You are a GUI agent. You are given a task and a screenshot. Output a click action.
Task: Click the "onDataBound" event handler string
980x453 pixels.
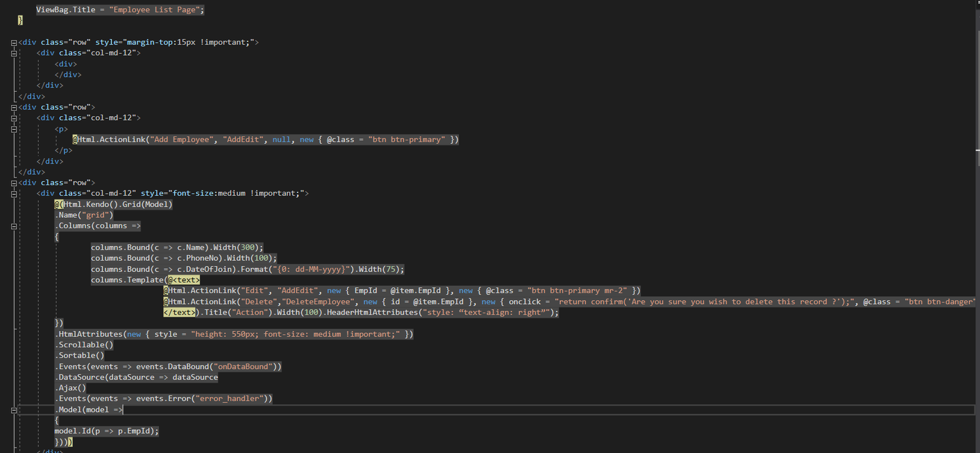click(x=243, y=367)
